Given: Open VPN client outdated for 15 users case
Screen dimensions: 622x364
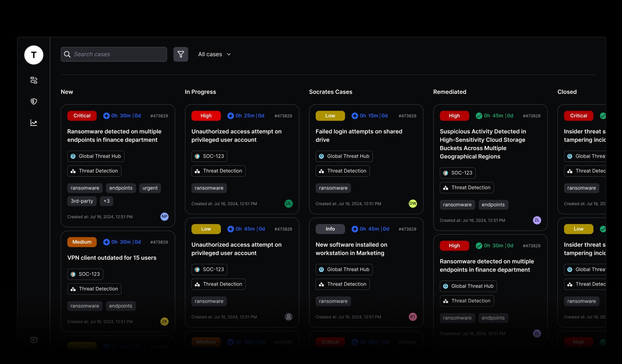Looking at the screenshot, I should point(112,258).
